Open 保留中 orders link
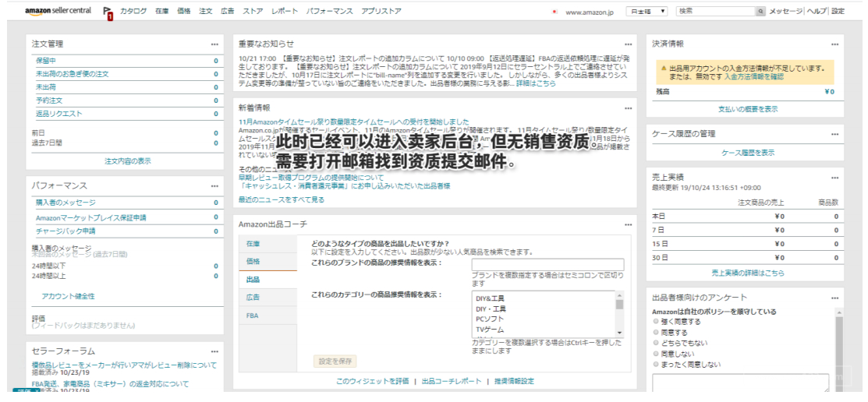Screen dimensions: 868x402 click(46, 61)
